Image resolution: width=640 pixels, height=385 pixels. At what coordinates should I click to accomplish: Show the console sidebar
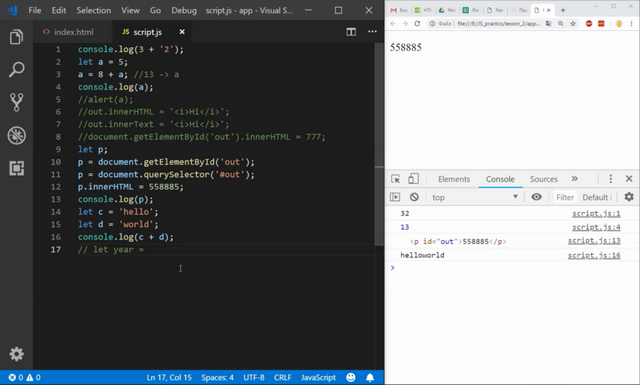point(395,197)
